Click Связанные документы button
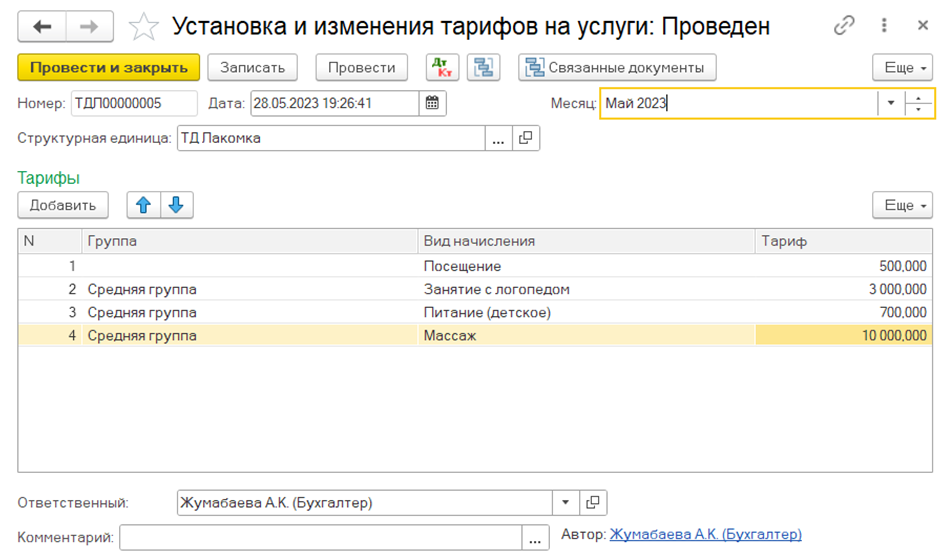The height and width of the screenshot is (560, 941). click(616, 68)
